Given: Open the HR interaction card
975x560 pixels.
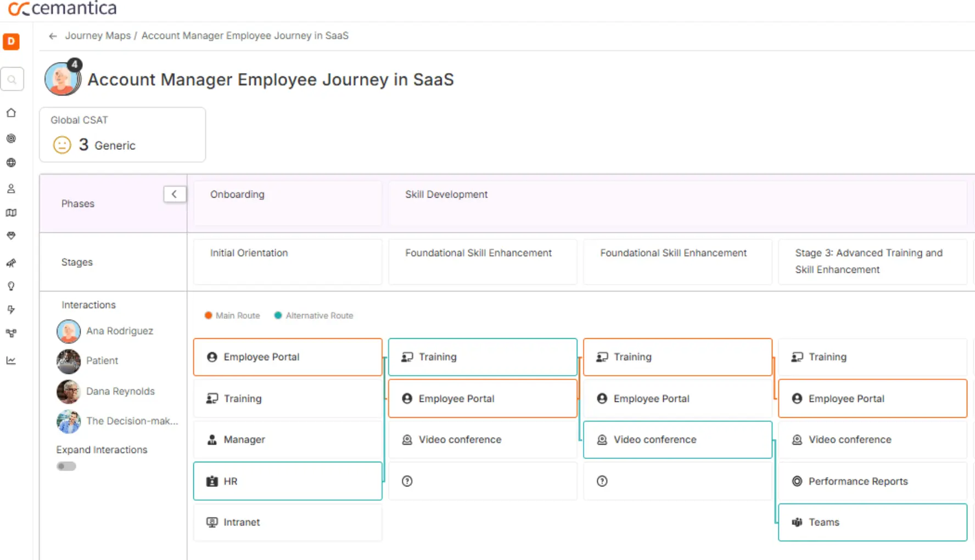Looking at the screenshot, I should tap(288, 481).
